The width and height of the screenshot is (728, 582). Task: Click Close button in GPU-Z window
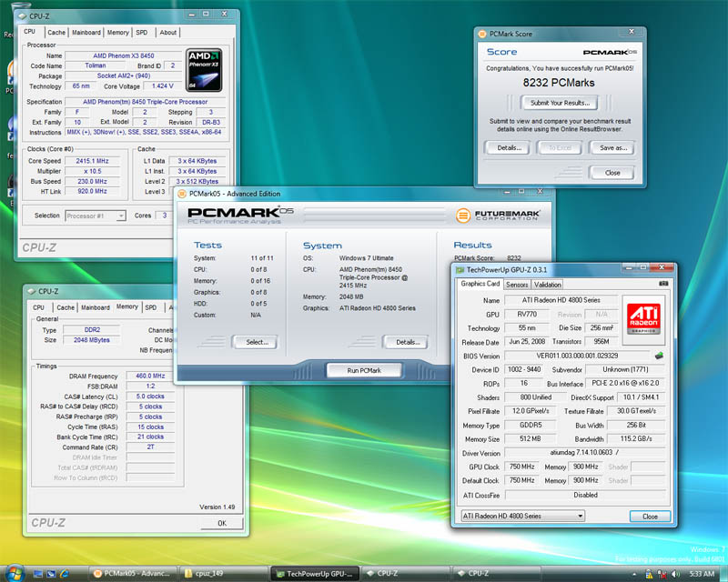650,517
